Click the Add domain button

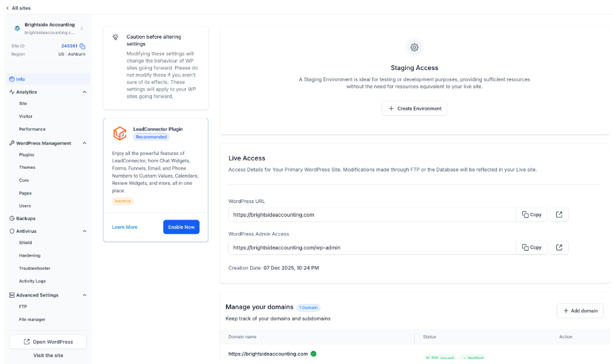[580, 311]
